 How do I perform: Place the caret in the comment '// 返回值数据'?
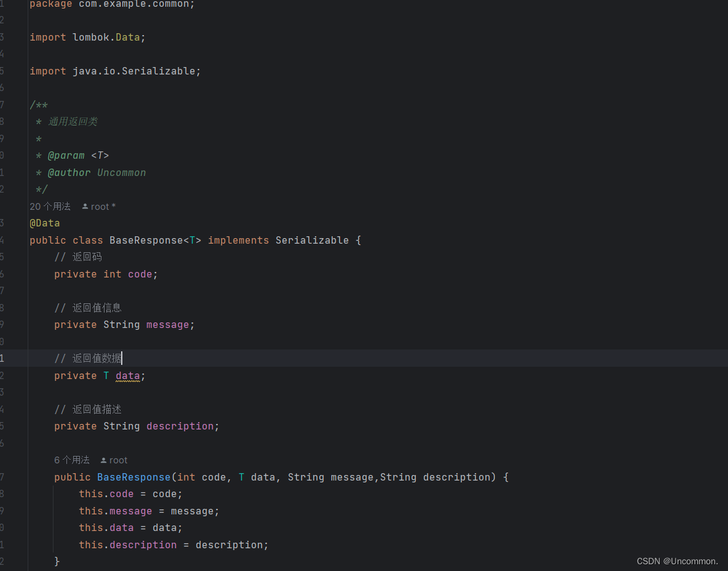point(88,358)
